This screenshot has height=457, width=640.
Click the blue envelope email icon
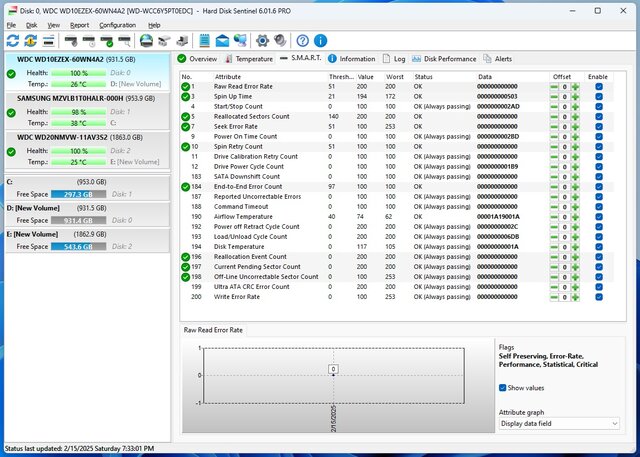(x=222, y=41)
